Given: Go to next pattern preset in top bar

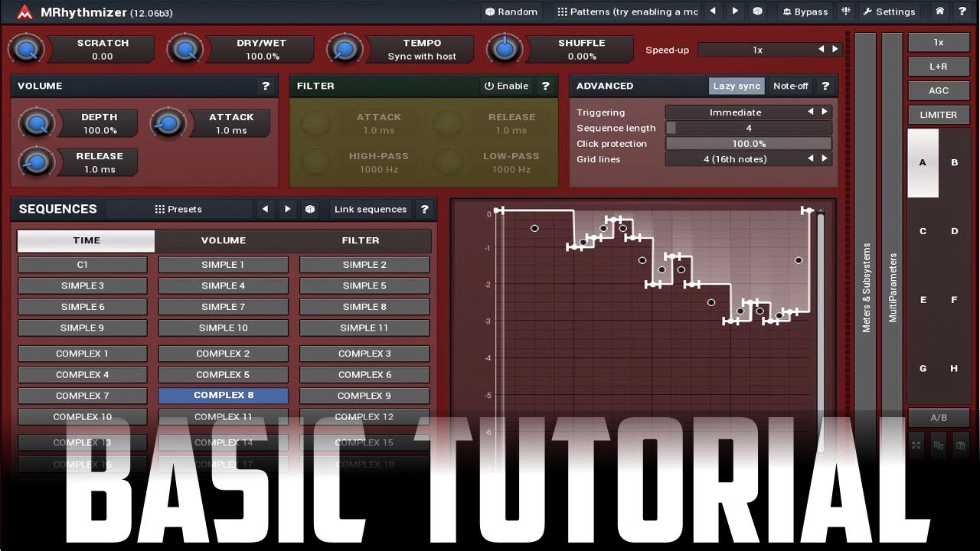Looking at the screenshot, I should (735, 11).
